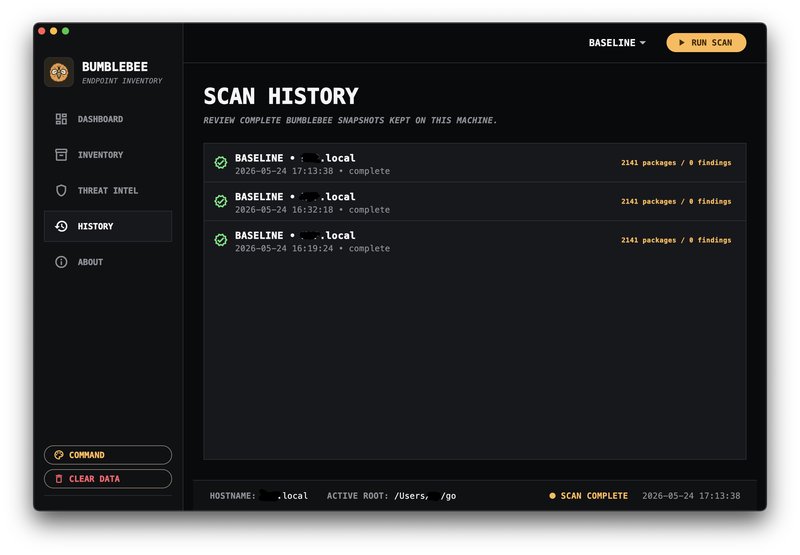This screenshot has width=800, height=555.
Task: Open the Command button
Action: pyautogui.click(x=108, y=455)
